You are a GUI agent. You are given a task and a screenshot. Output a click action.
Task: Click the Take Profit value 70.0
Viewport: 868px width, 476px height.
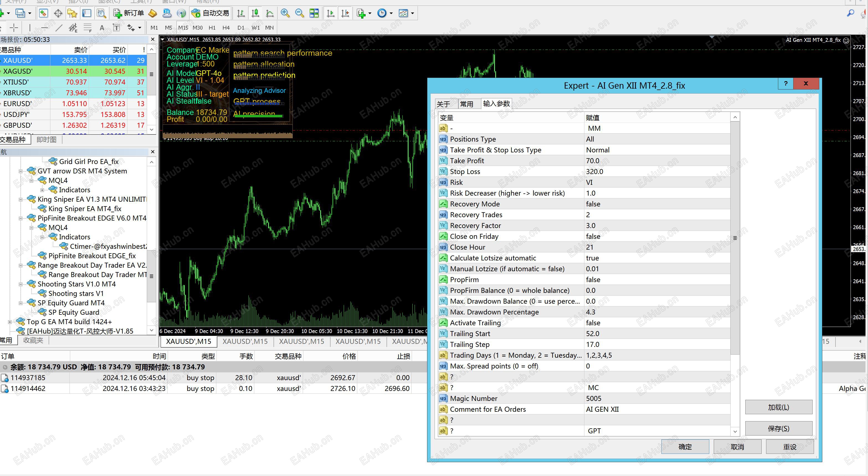coord(657,161)
